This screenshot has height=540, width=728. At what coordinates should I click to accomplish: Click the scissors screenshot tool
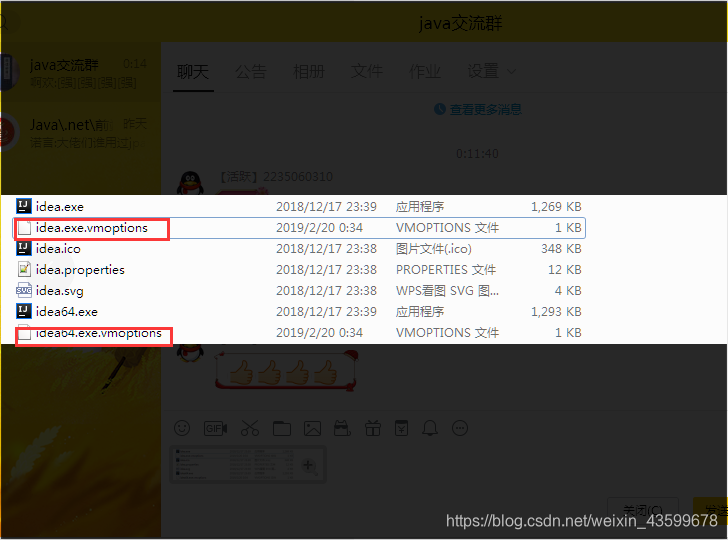coord(250,428)
